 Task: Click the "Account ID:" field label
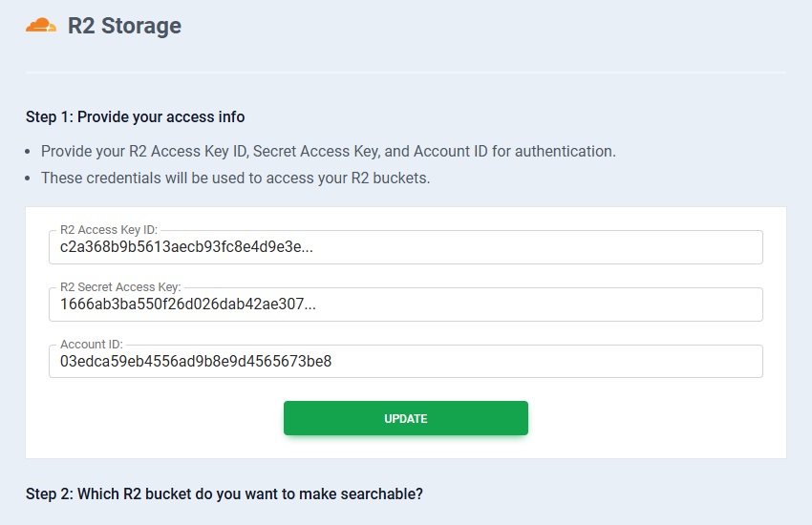pyautogui.click(x=91, y=345)
